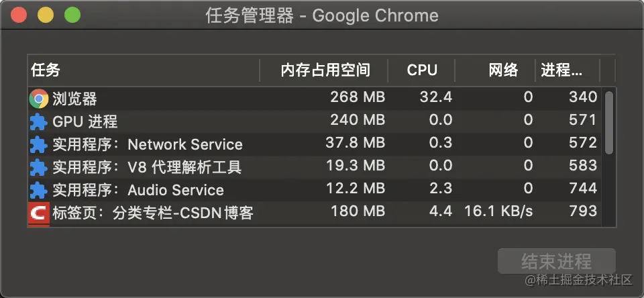The width and height of the screenshot is (644, 298).
Task: Click the vertical scrollbar thumb
Action: coord(609,123)
